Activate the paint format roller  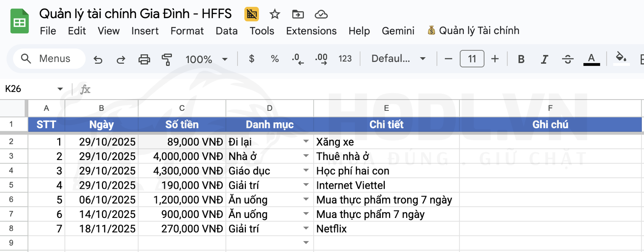(167, 59)
